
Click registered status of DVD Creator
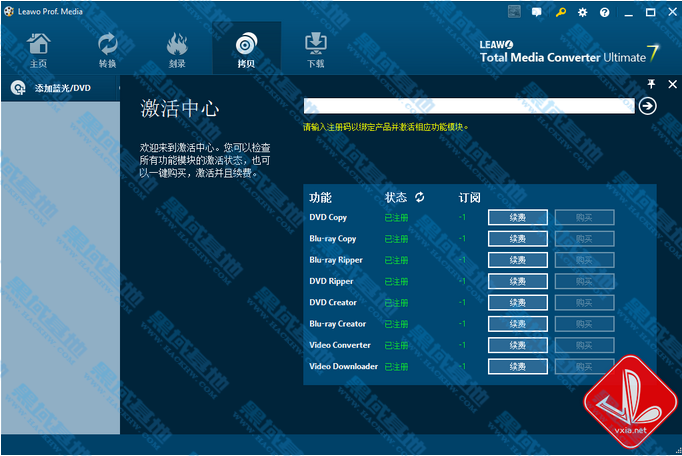tap(396, 303)
